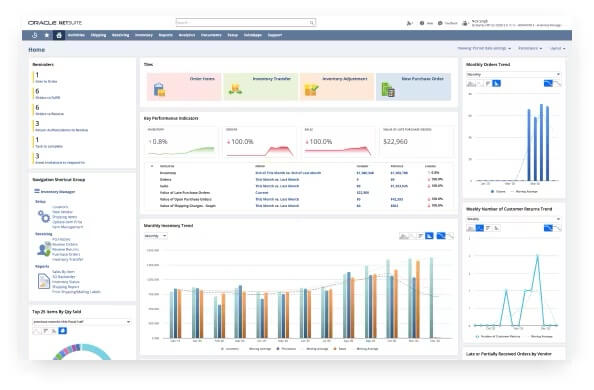Open Monthly Inventory Trend period dropdown
This screenshot has width=594, height=390.
click(x=155, y=236)
